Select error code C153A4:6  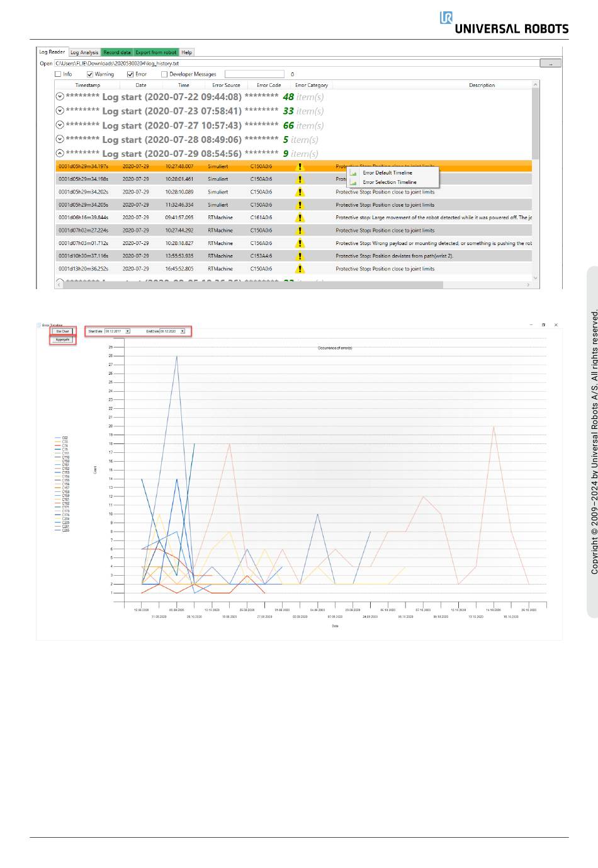coord(261,256)
